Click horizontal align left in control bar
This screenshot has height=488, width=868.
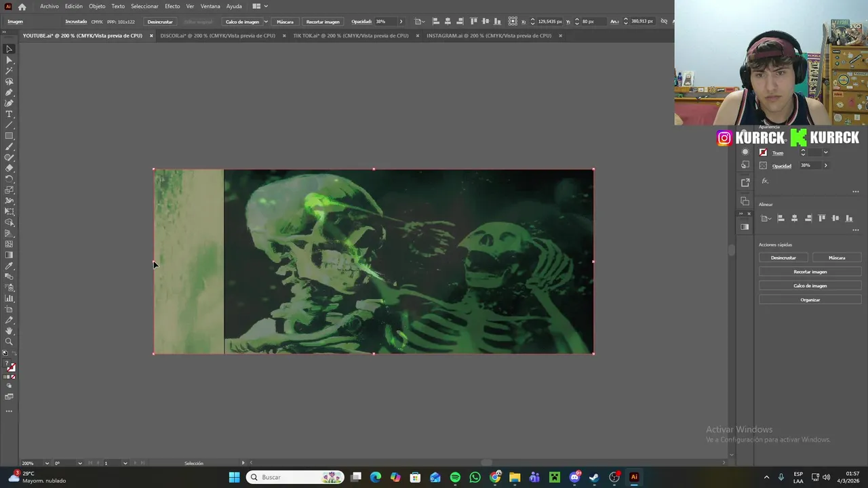click(435, 22)
